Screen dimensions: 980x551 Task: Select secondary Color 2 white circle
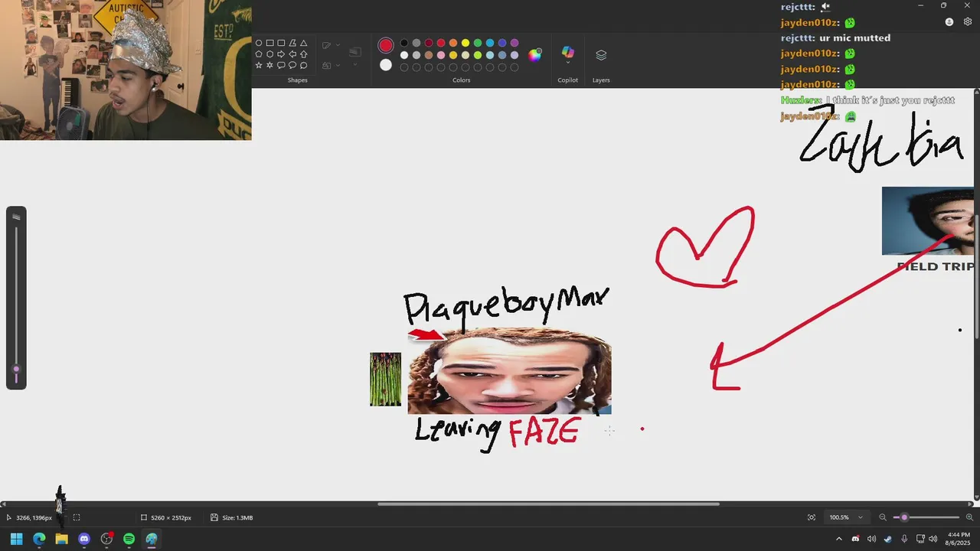pos(386,65)
